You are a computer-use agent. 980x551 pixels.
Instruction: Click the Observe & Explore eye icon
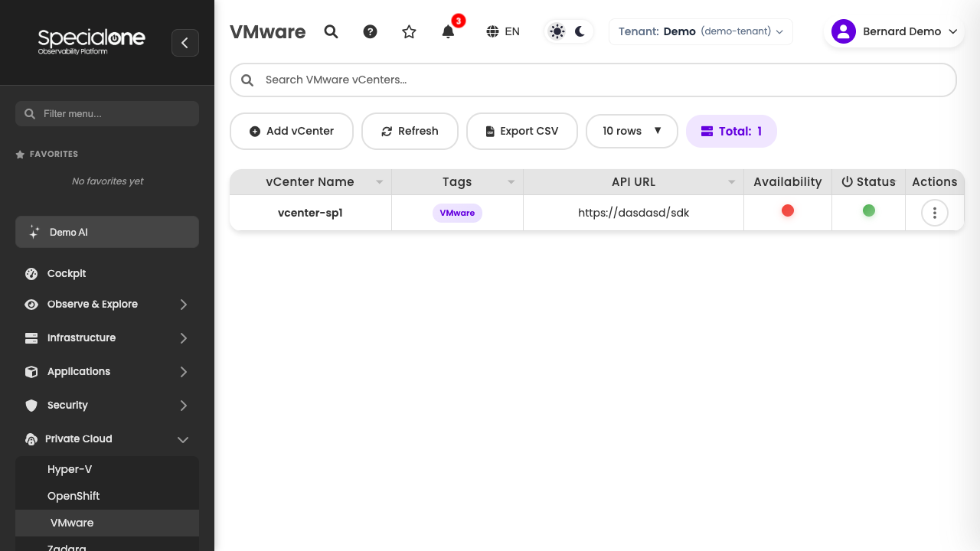tap(31, 304)
